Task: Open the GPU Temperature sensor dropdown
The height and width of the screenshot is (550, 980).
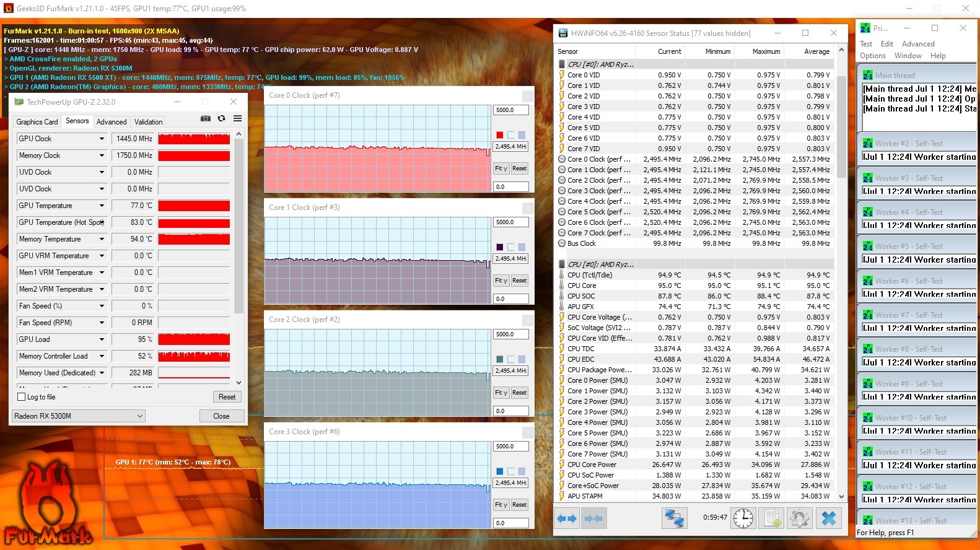Action: [x=102, y=206]
